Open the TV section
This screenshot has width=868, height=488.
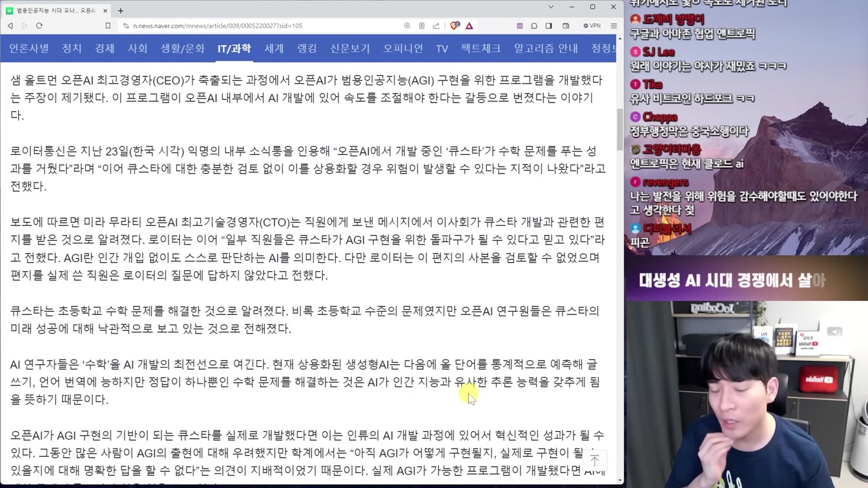point(442,48)
